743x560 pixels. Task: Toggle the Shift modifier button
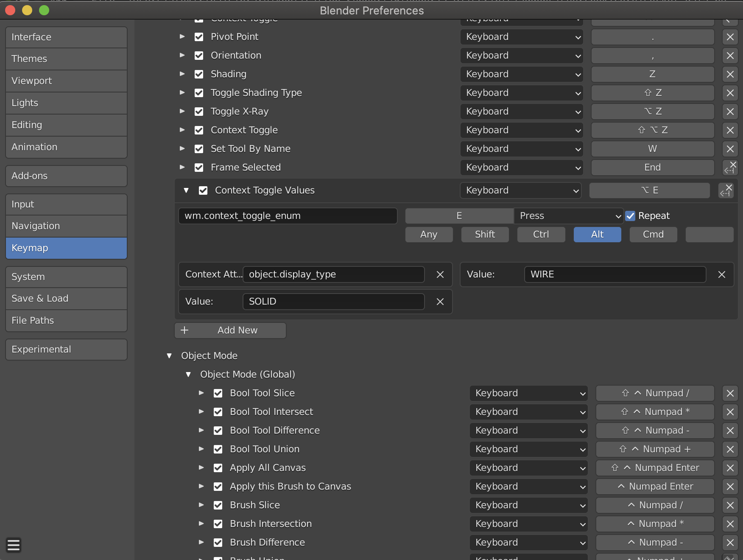coord(485,235)
